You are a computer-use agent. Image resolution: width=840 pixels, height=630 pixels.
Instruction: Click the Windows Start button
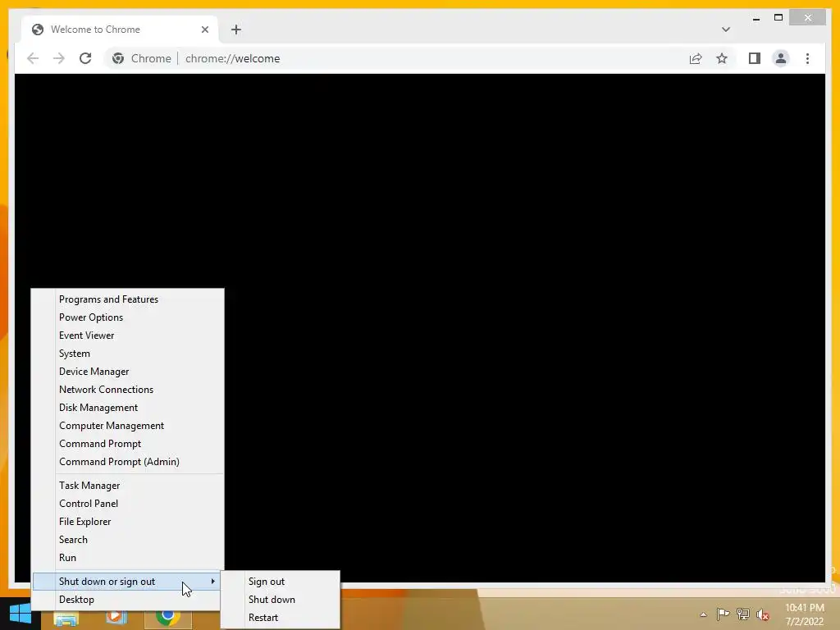pos(20,614)
